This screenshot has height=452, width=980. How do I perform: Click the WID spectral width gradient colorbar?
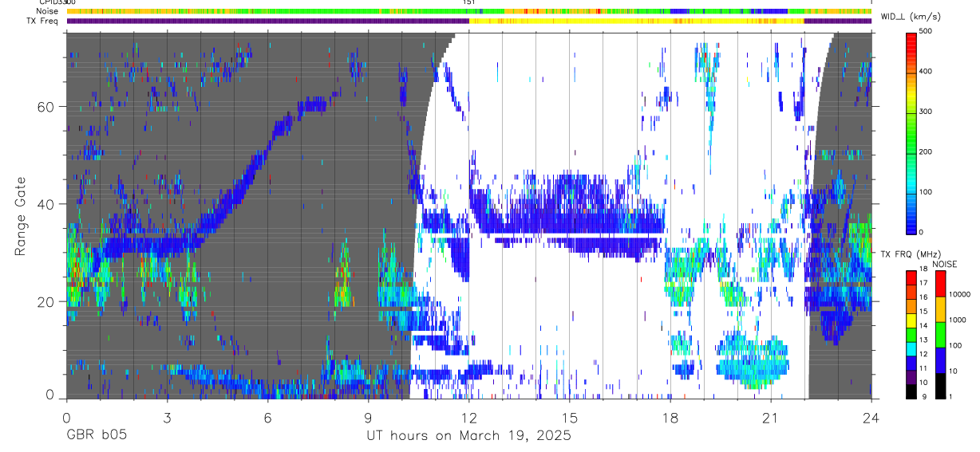point(911,132)
